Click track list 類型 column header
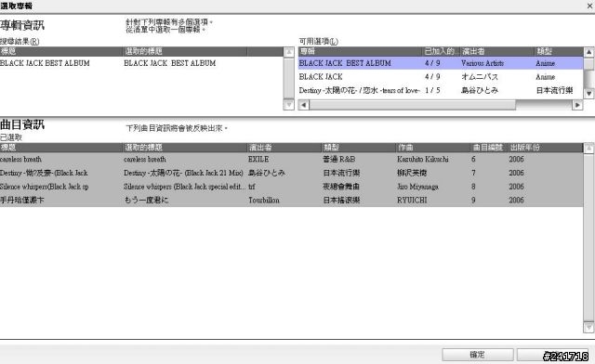Viewport: 595px width, 364px height. [359, 148]
